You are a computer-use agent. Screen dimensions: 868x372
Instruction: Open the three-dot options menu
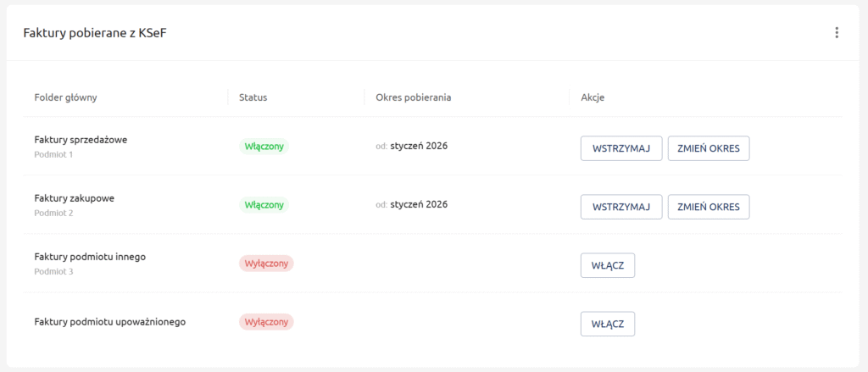(837, 33)
